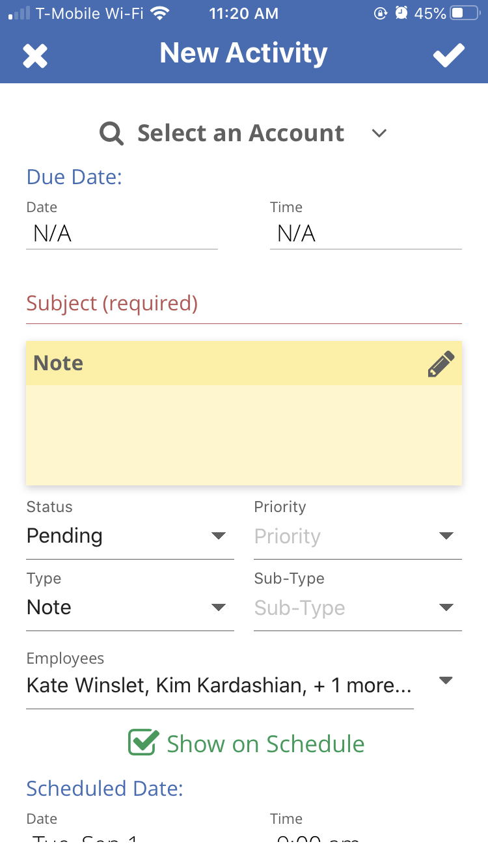Tap the Wi-Fi status icon
Viewport: 488px width, 868px height.
tap(159, 13)
